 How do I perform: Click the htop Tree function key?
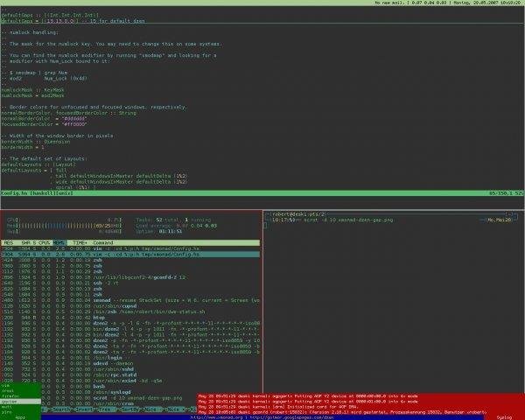point(105,409)
